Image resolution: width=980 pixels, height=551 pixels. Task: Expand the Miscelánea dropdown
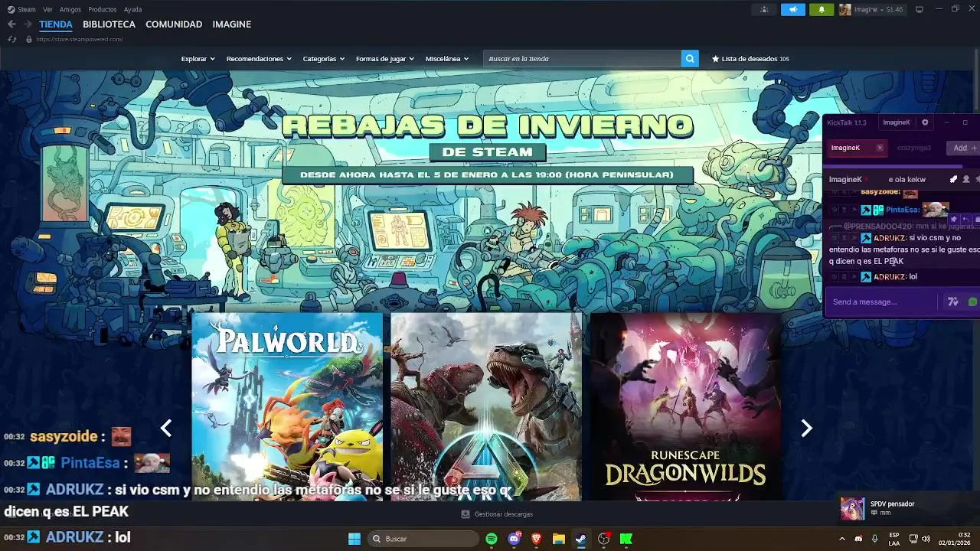446,59
